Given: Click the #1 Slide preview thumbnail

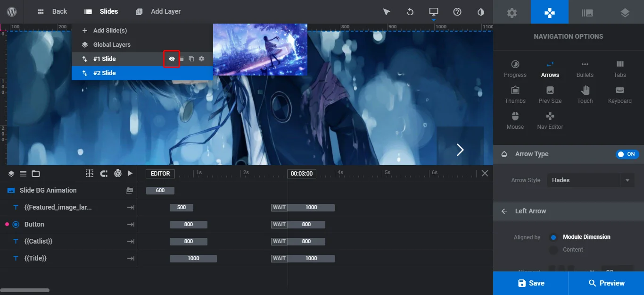Looking at the screenshot, I should (x=260, y=50).
